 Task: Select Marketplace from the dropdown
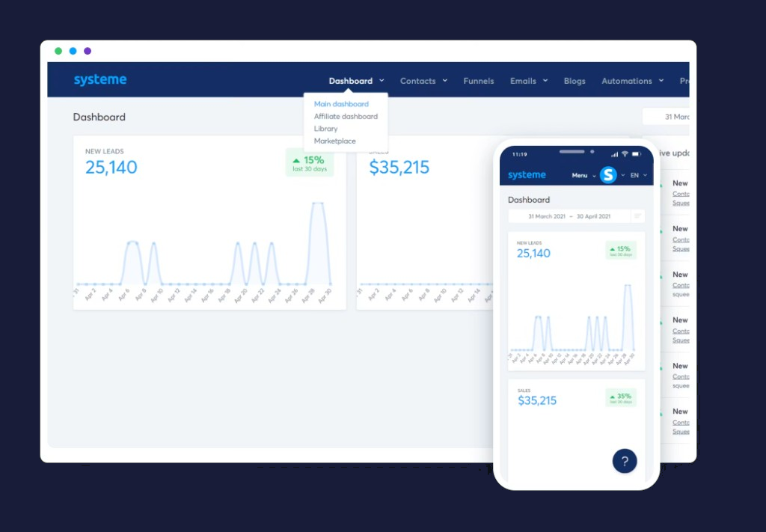point(334,141)
